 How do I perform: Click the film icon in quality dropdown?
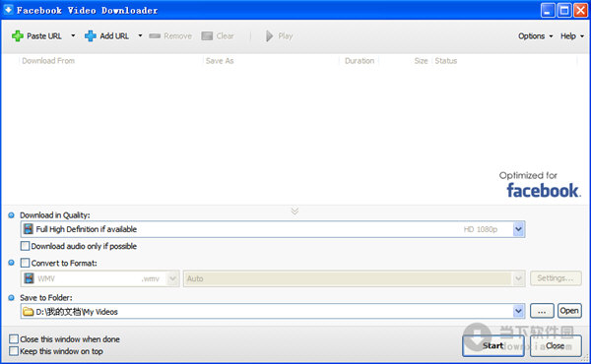pyautogui.click(x=29, y=229)
